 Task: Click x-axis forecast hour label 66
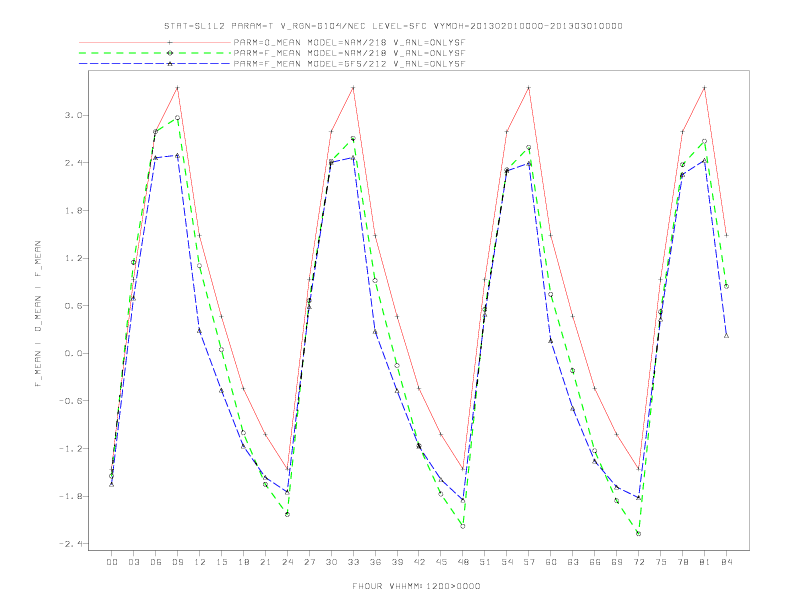(x=595, y=562)
